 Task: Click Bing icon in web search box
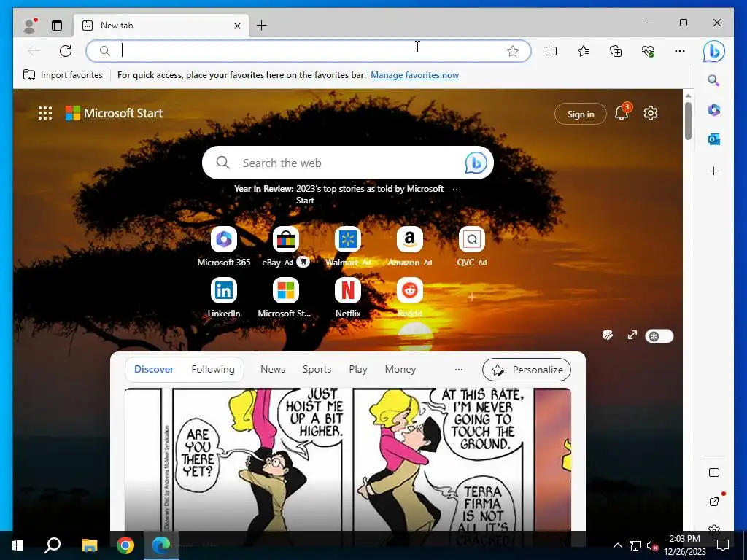(x=476, y=163)
